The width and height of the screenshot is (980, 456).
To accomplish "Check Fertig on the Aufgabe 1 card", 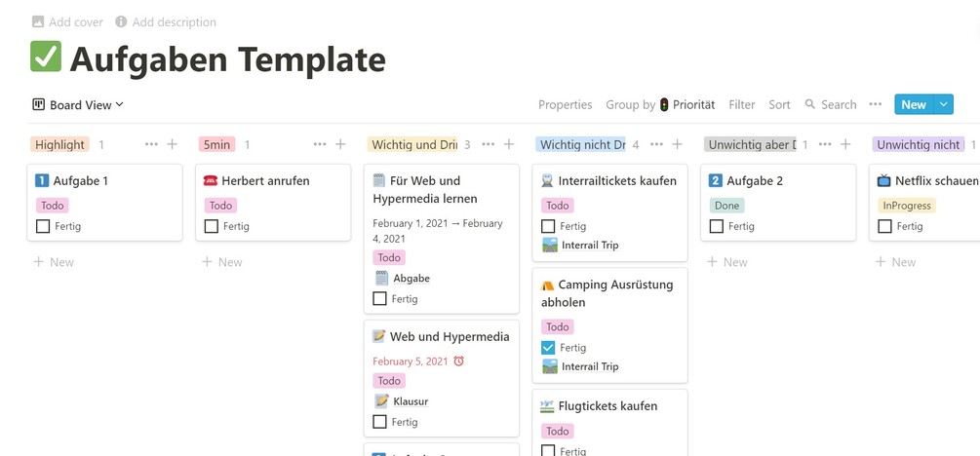I will coord(43,226).
